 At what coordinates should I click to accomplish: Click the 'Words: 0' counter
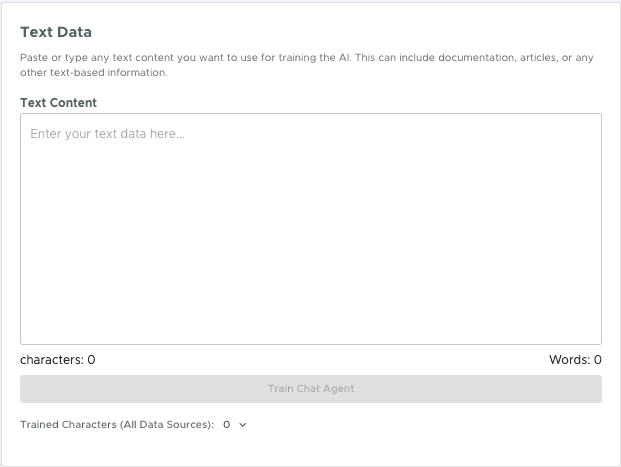575,360
